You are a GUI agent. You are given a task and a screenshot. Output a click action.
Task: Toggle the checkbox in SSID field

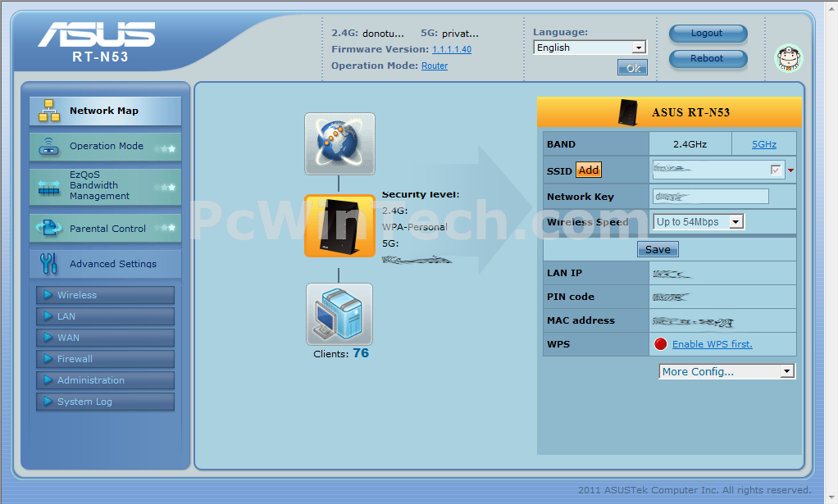coord(776,170)
